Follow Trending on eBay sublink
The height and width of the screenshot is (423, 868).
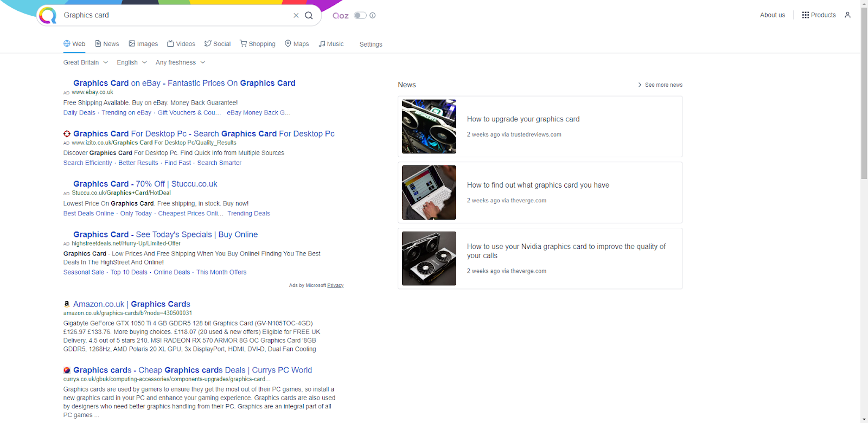pyautogui.click(x=126, y=113)
